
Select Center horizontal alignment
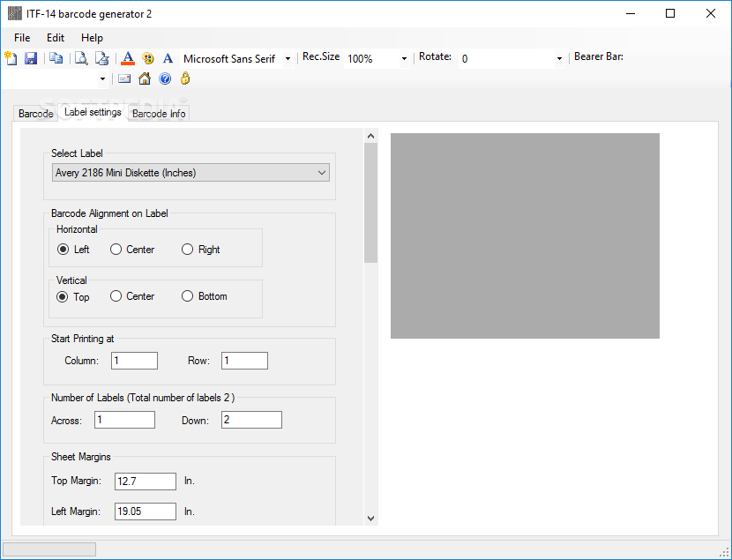coord(116,250)
